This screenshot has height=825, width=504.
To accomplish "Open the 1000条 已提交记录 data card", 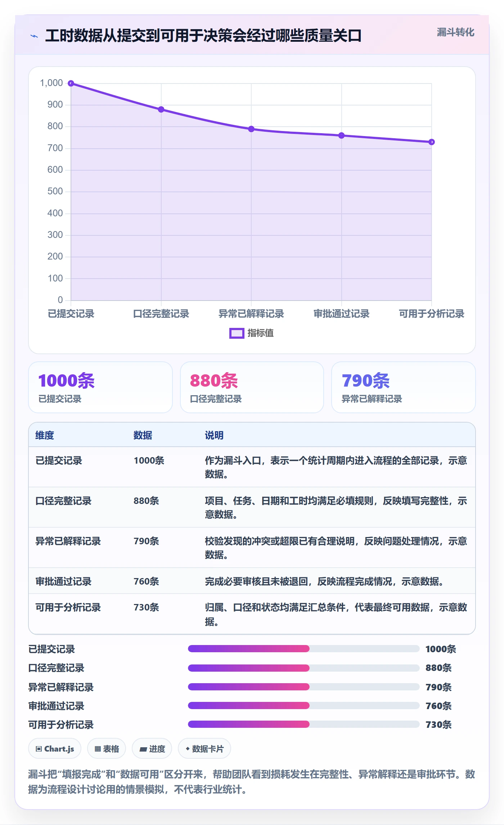I will (x=100, y=387).
